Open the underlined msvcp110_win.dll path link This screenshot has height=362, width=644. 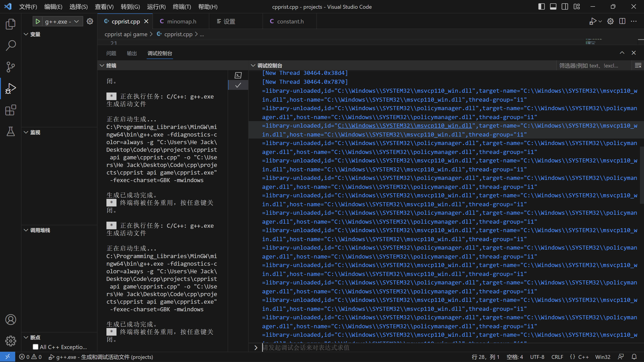click(x=405, y=126)
